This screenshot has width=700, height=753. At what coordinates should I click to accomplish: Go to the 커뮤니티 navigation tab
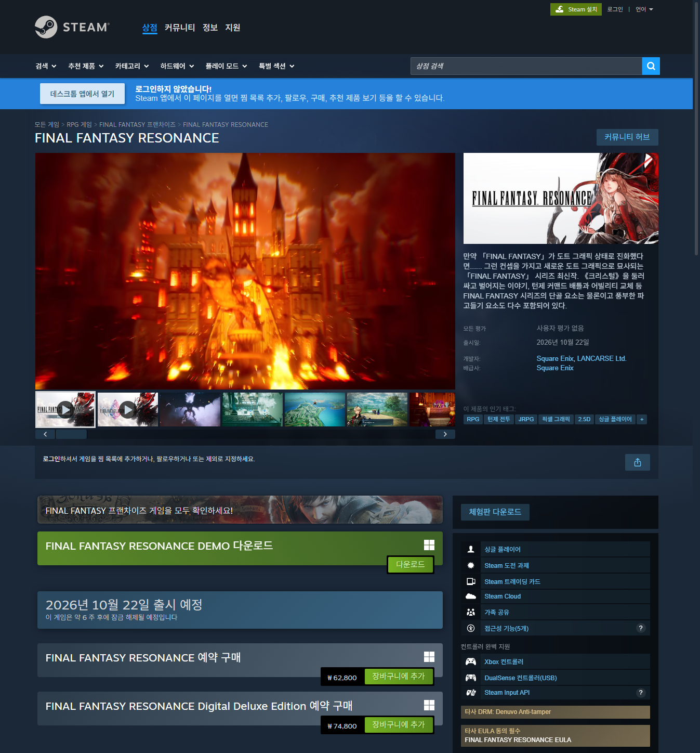pyautogui.click(x=180, y=28)
